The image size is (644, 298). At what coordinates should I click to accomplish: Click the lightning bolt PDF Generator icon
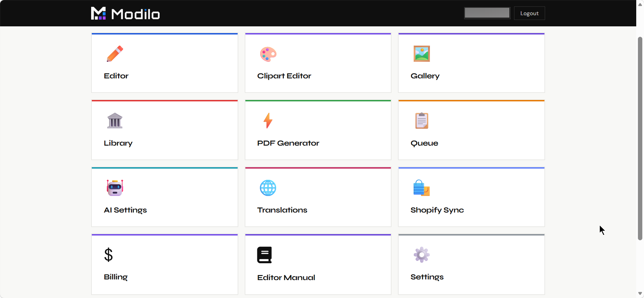point(268,121)
